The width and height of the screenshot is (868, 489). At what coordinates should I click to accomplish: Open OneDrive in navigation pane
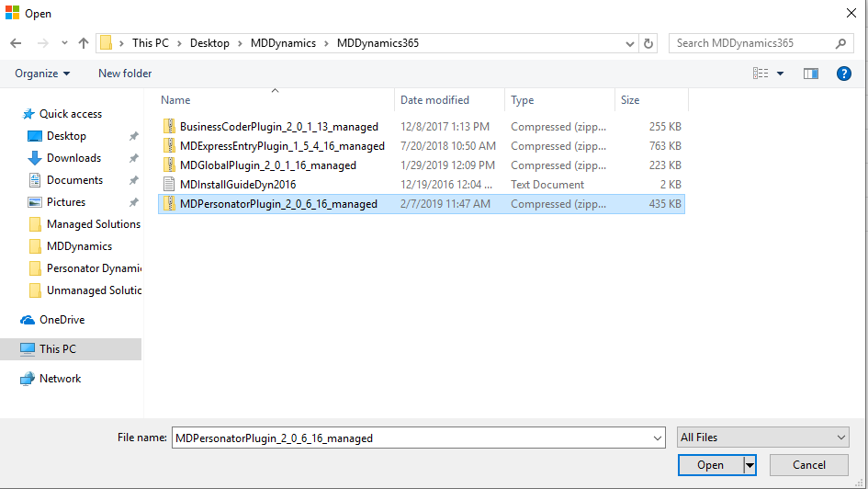[x=62, y=320]
